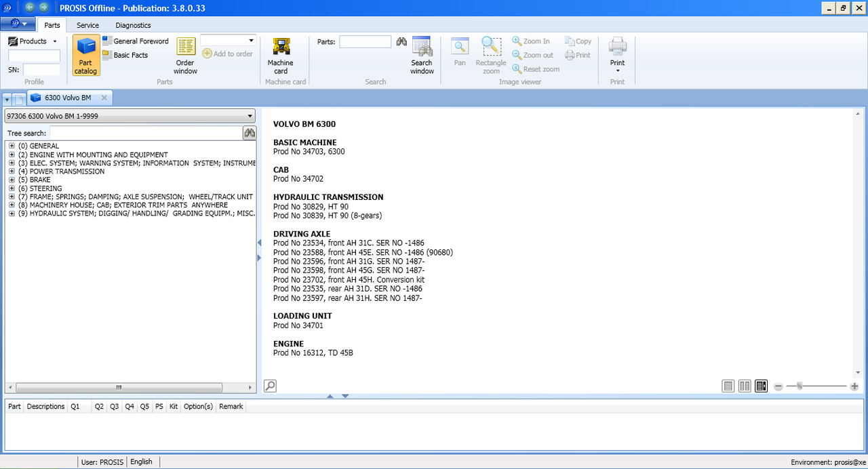The height and width of the screenshot is (469, 868).
Task: Click the tree horizontal scrollbar
Action: [119, 388]
